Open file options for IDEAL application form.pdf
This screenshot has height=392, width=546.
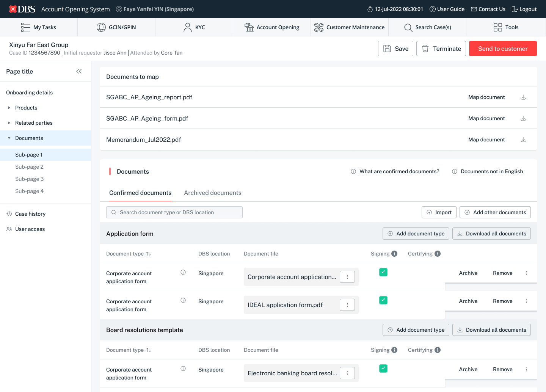[347, 305]
